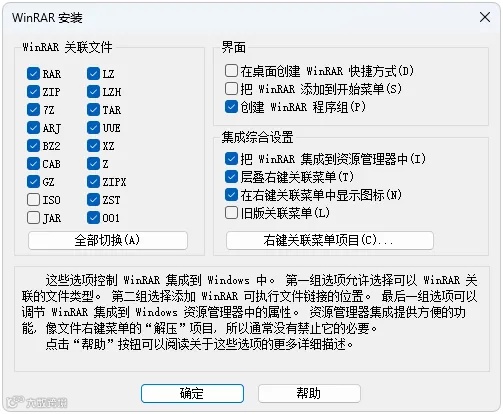This screenshot has height=414, width=503.
Task: Enable the JAR file association
Action: point(33,218)
